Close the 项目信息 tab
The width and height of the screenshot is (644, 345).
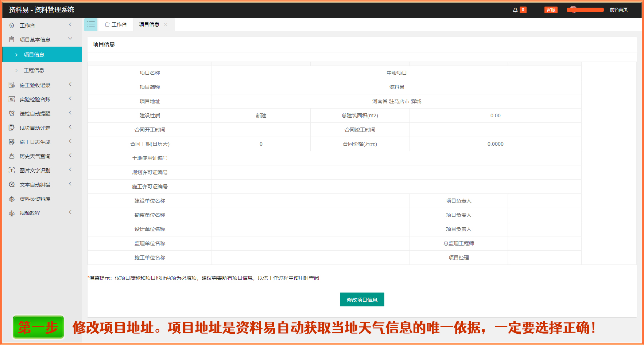point(166,24)
